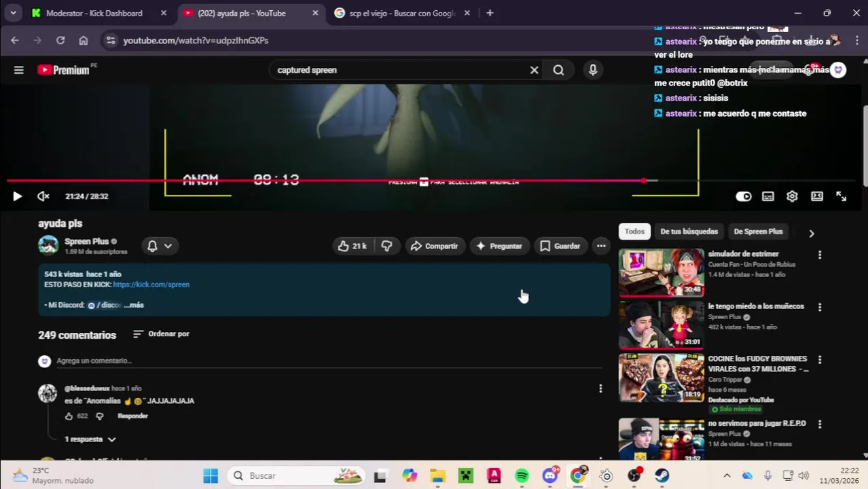
Task: Open the simulador de estrimer thumbnail
Action: coord(661,272)
